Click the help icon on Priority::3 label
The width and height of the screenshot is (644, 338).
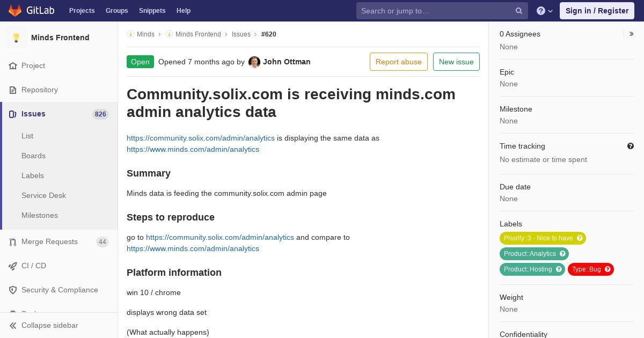580,238
